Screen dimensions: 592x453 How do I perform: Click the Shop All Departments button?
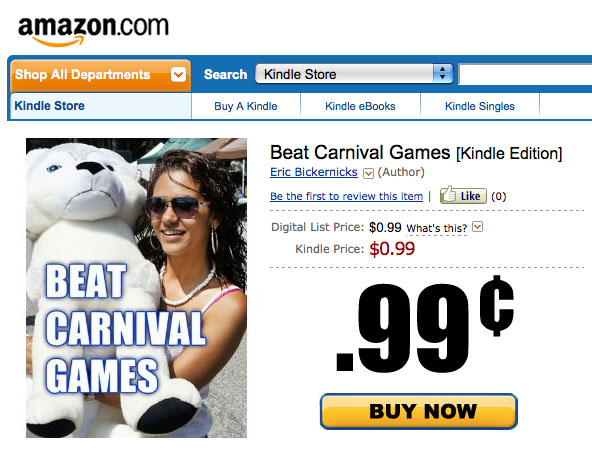(x=100, y=75)
